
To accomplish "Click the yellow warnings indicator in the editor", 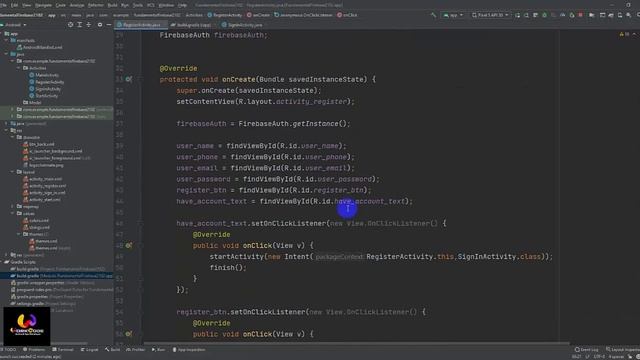I will pos(624,35).
